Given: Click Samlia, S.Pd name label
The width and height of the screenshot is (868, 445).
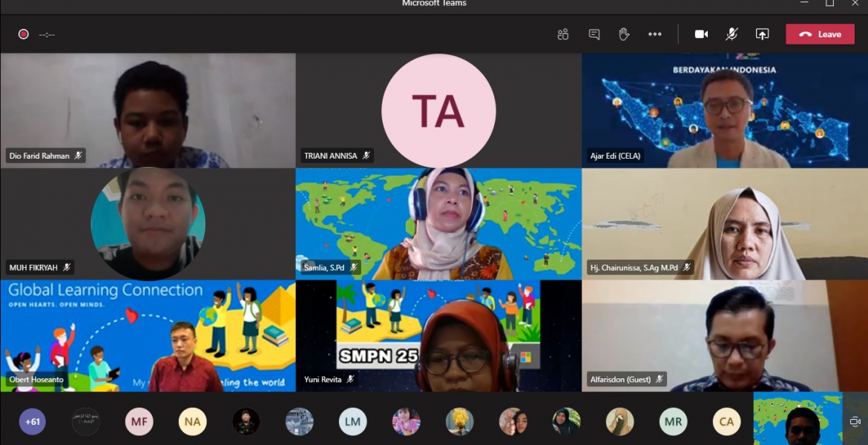Looking at the screenshot, I should [x=324, y=268].
